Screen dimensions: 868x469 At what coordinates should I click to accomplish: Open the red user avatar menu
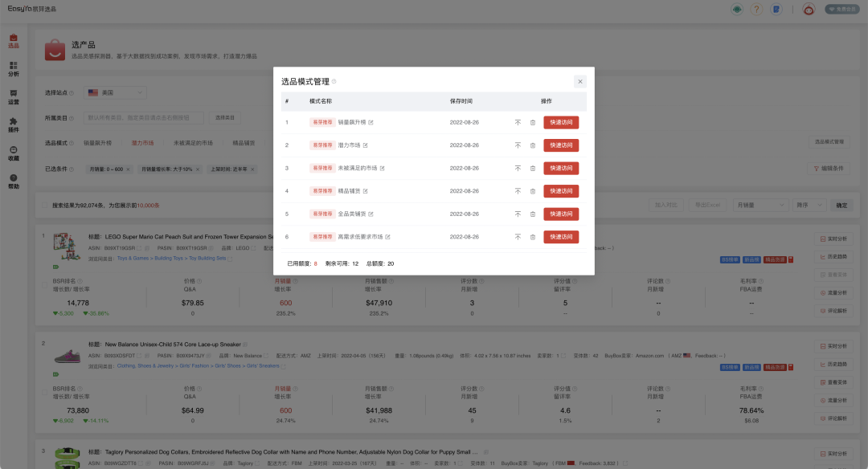point(809,10)
